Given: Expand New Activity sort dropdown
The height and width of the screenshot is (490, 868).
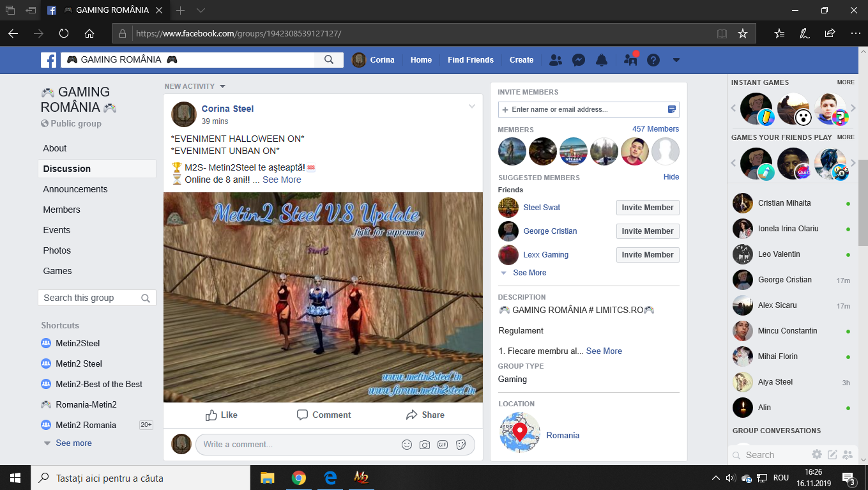Looking at the screenshot, I should coord(195,86).
